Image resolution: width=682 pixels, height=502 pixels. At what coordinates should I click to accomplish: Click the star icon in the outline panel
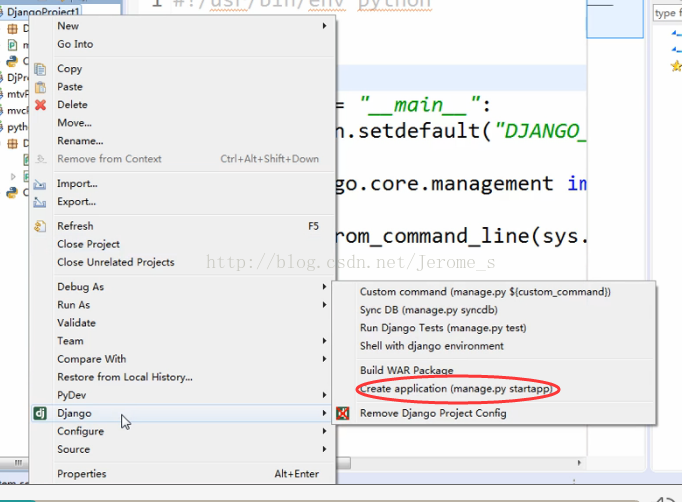(676, 66)
